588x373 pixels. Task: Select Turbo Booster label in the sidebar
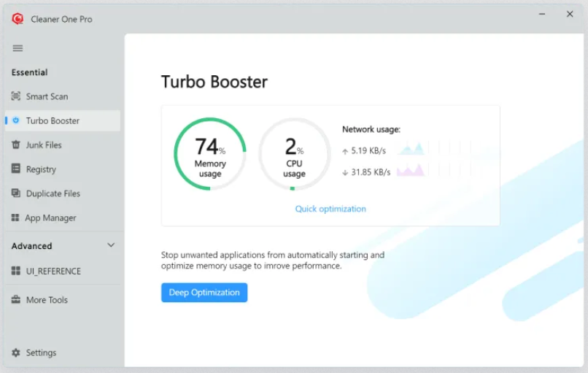[53, 121]
